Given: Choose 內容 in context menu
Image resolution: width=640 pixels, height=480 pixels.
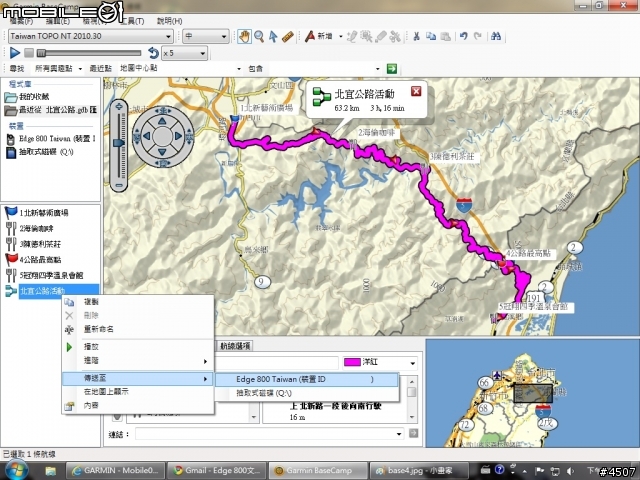Looking at the screenshot, I should (138, 405).
